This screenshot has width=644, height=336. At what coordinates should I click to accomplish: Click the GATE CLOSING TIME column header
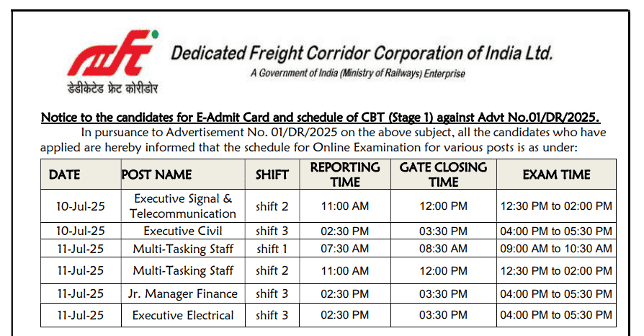[x=443, y=174]
